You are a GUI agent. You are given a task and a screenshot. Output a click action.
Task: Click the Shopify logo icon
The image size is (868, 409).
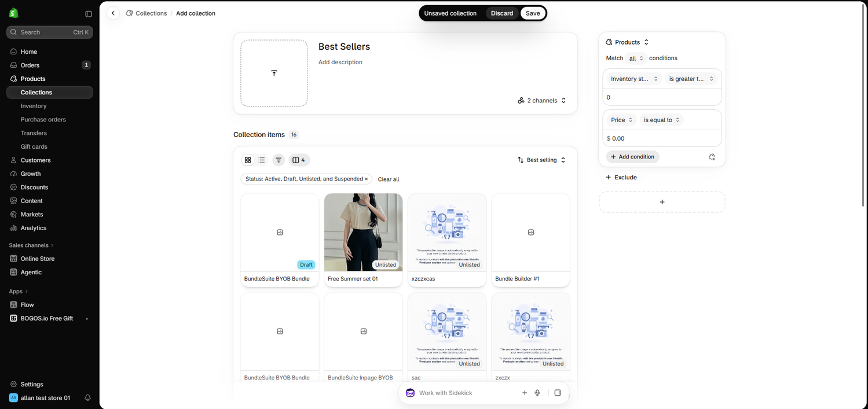click(14, 13)
